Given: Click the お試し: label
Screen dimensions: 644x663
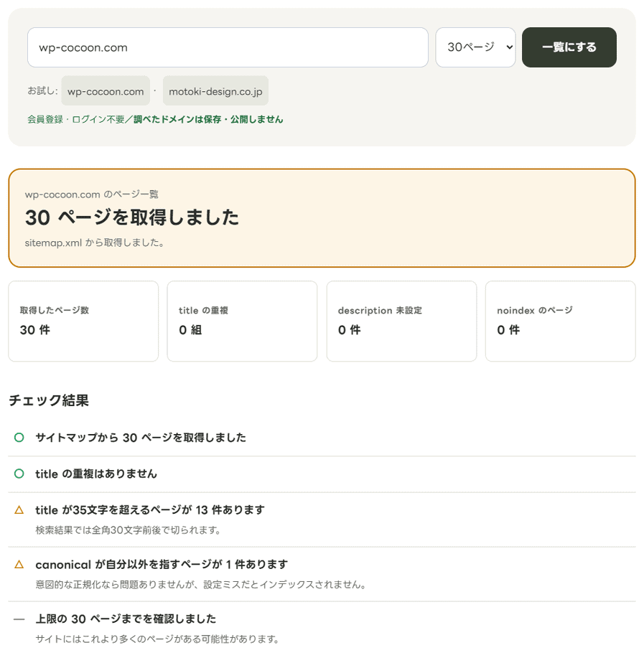Looking at the screenshot, I should pos(43,90).
